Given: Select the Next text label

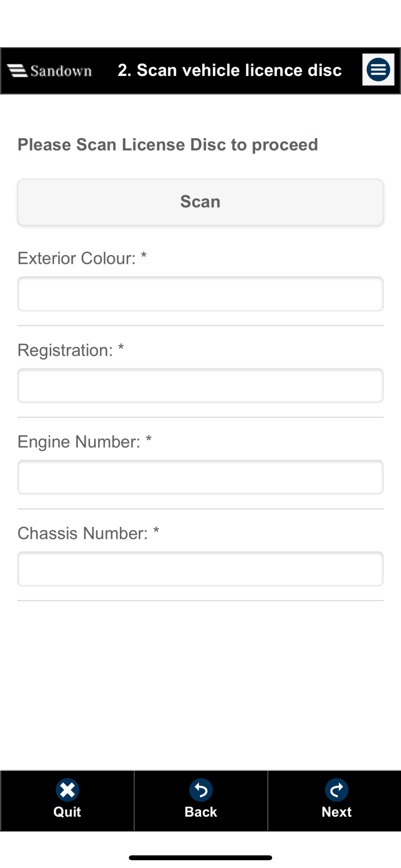Looking at the screenshot, I should pyautogui.click(x=337, y=812).
